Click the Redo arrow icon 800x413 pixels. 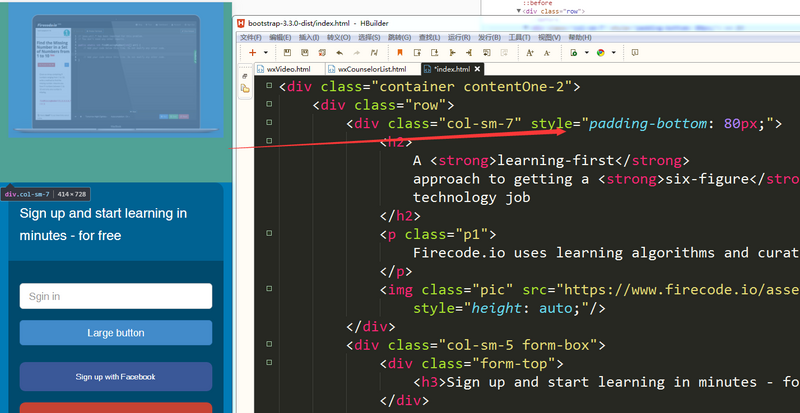(357, 53)
